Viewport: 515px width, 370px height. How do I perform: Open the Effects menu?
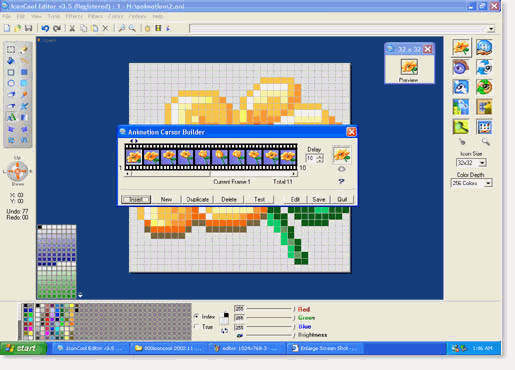point(74,16)
